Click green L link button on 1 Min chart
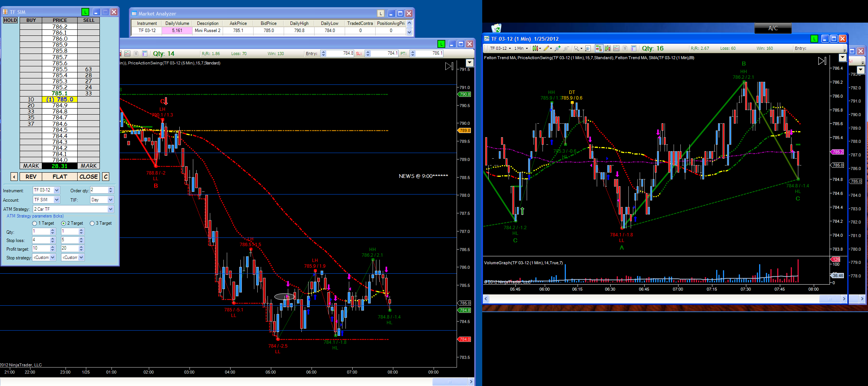868x386 pixels. 814,39
